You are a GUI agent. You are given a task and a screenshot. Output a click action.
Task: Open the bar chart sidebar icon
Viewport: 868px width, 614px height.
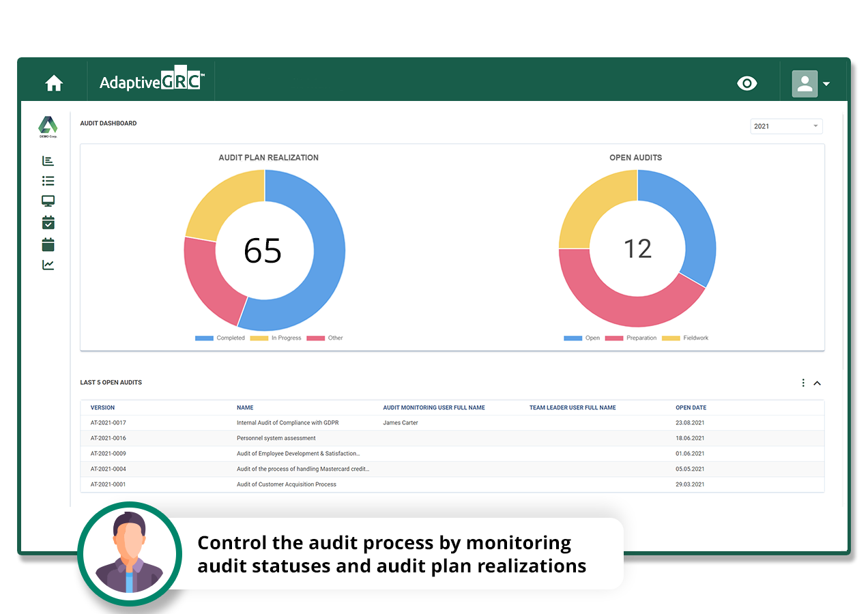tap(48, 161)
